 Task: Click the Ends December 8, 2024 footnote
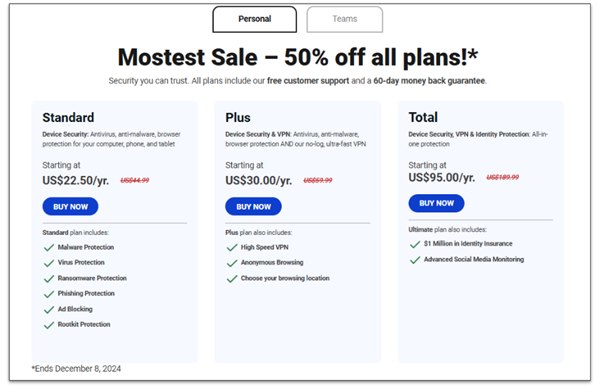click(76, 369)
